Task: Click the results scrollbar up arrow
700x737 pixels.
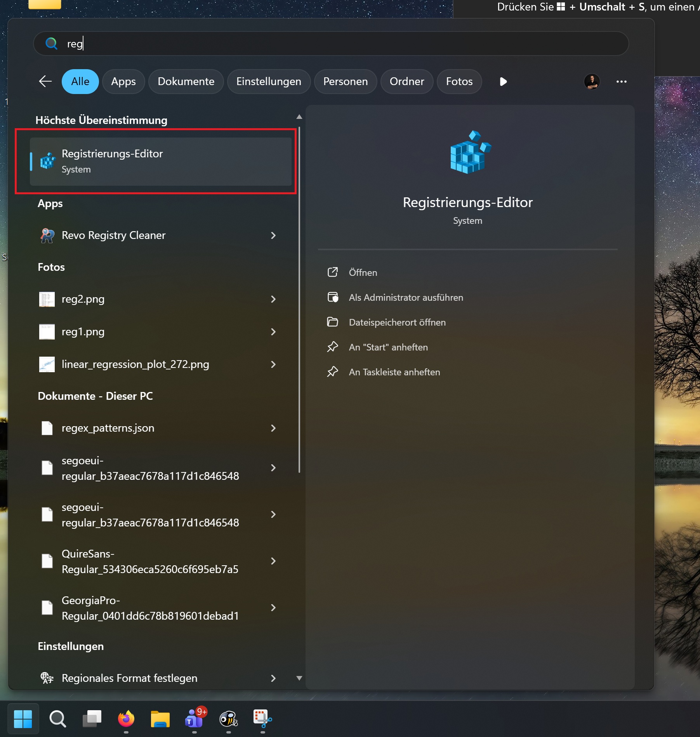Action: click(299, 117)
